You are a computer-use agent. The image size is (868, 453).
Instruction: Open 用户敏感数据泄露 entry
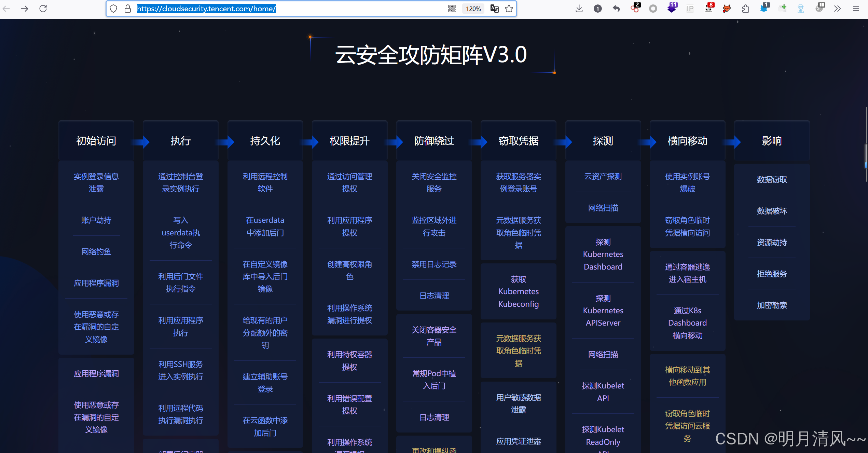[519, 404]
